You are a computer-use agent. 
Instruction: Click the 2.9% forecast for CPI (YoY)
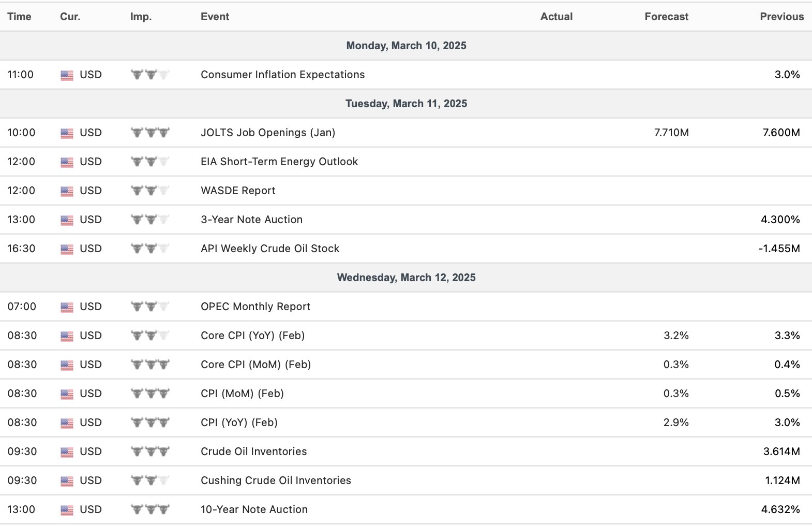[676, 422]
